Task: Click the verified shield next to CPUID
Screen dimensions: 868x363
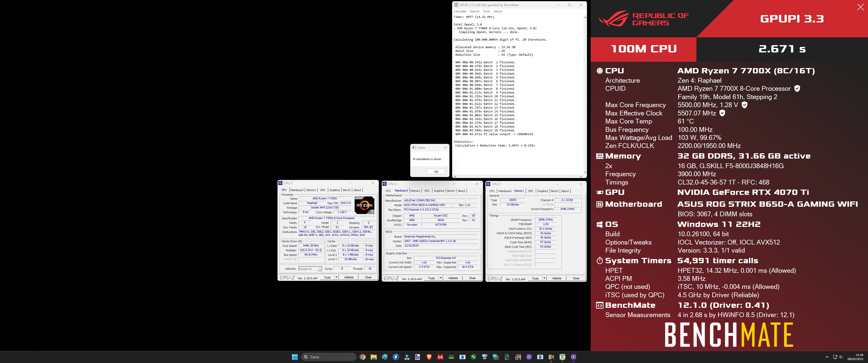Action: pos(797,88)
